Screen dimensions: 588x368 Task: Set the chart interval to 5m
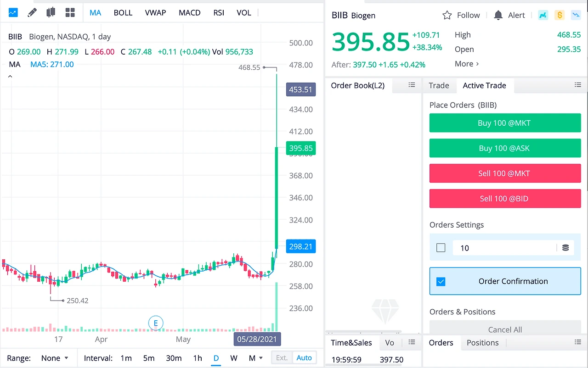pos(148,358)
